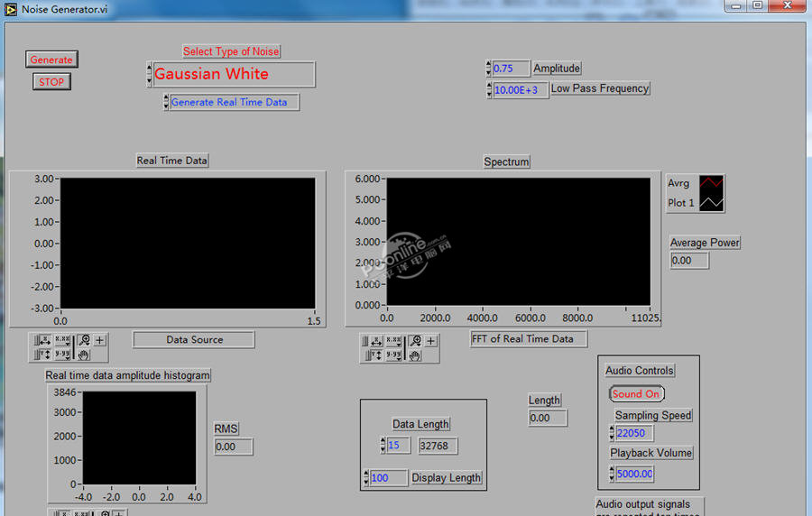Screen dimensions: 812x516
Task: Click the stepper arrows beside Generate Real Time Data
Action: (166, 102)
